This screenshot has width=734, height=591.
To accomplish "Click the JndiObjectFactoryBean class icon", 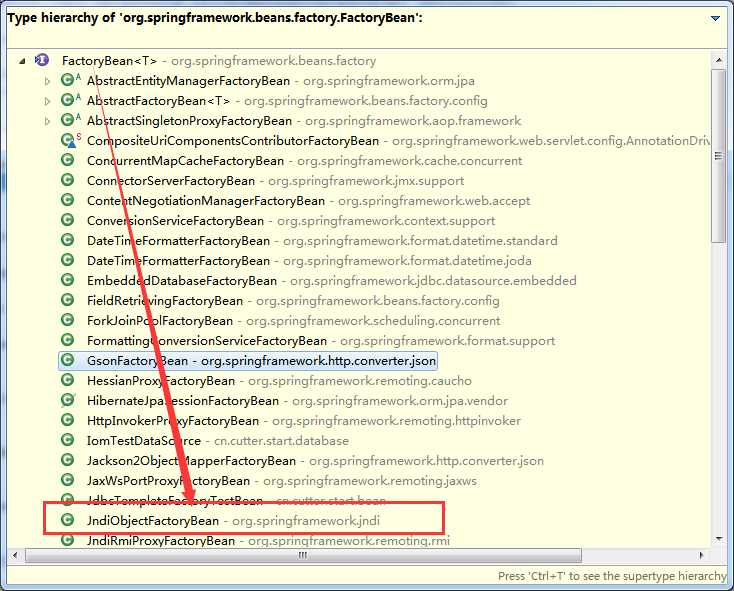I will tap(68, 519).
